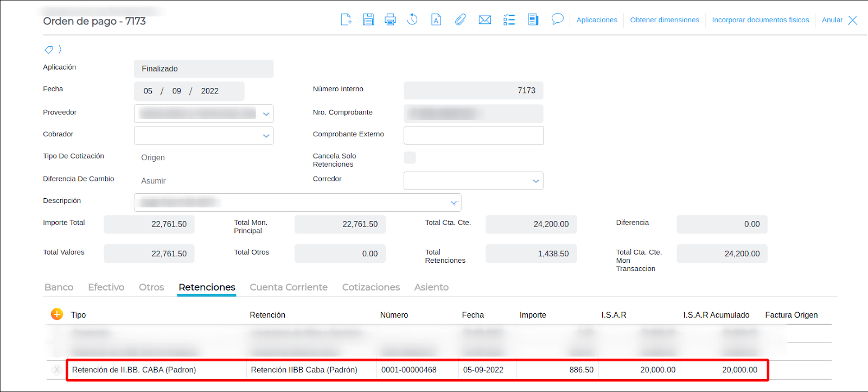Expand the Proveedor dropdown
Viewport: 868px width, 392px height.
(266, 114)
